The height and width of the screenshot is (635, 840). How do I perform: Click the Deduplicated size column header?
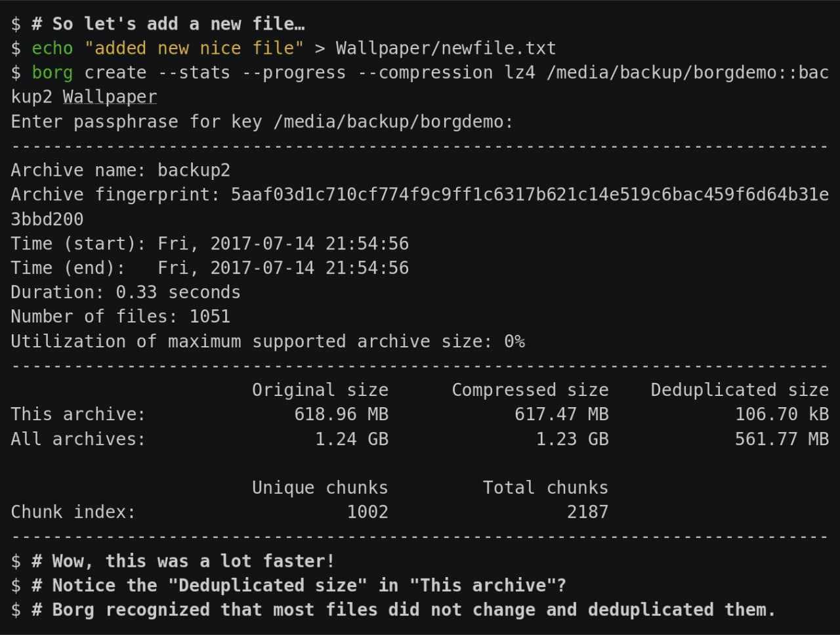pos(740,390)
